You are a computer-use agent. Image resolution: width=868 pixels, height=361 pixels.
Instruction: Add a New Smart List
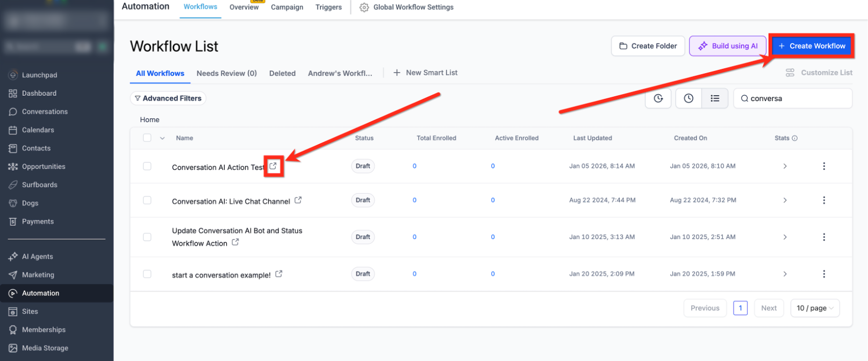426,73
